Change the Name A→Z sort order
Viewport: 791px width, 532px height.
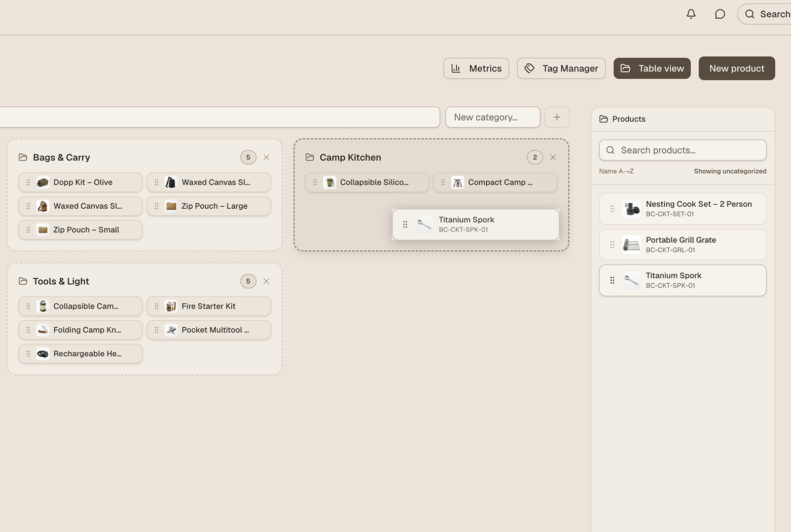click(x=616, y=171)
